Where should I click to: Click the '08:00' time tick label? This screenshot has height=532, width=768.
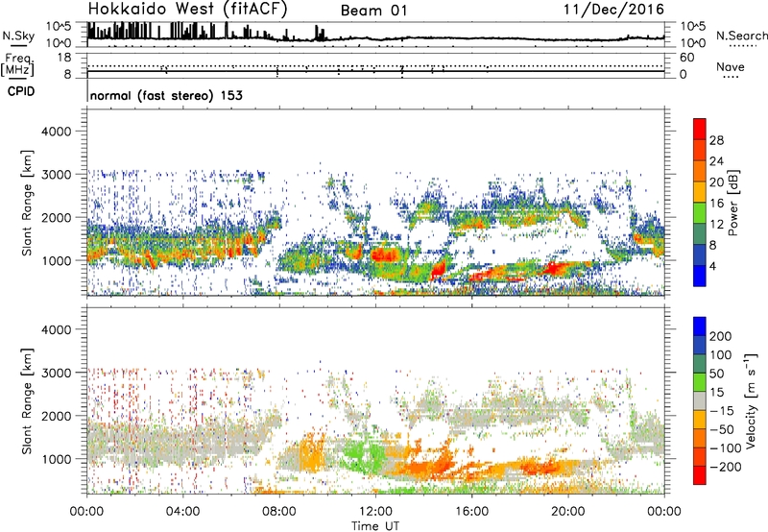click(x=279, y=512)
